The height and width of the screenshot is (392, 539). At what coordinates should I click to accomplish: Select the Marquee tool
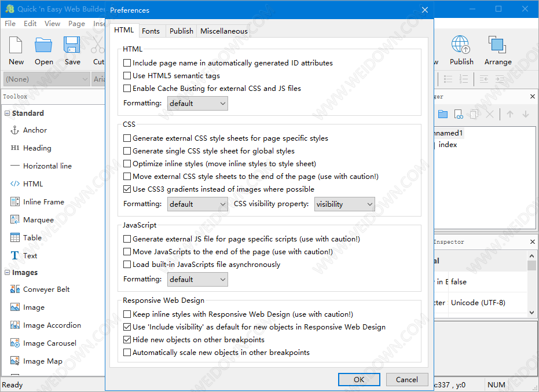pyautogui.click(x=32, y=219)
